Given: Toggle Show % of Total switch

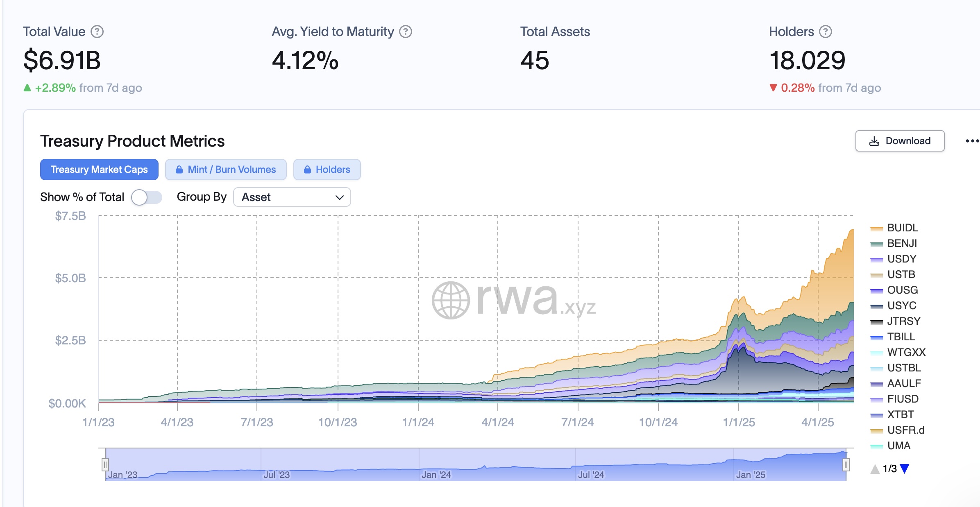Looking at the screenshot, I should tap(146, 197).
